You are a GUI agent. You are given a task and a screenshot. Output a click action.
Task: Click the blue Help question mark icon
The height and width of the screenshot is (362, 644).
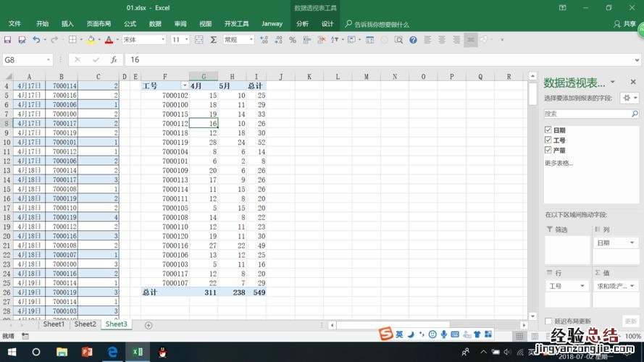tap(413, 40)
